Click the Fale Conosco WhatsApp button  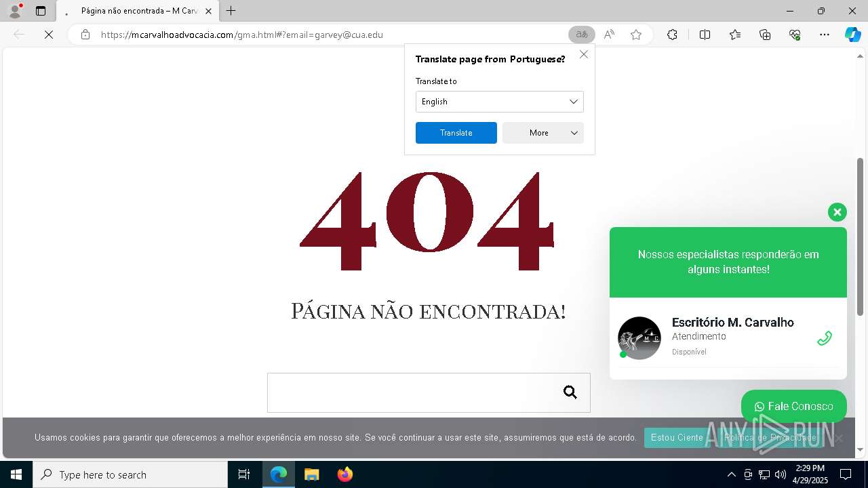click(x=794, y=407)
